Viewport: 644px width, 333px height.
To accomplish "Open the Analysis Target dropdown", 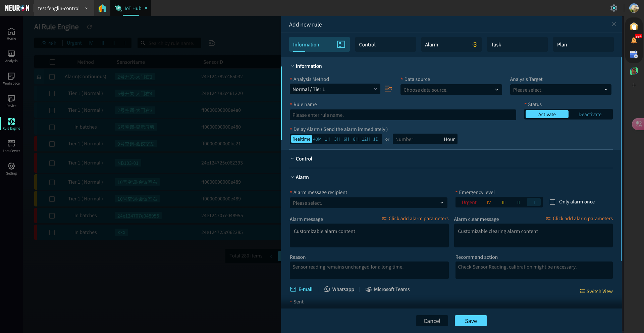I will tap(560, 90).
